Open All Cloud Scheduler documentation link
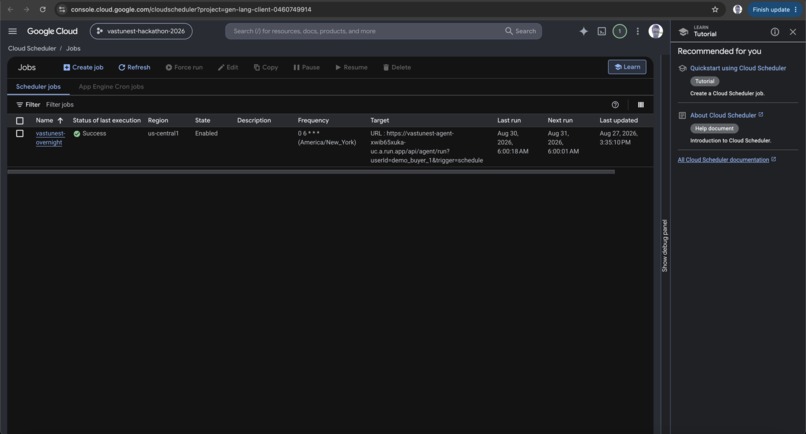This screenshot has width=806, height=434. click(x=723, y=160)
